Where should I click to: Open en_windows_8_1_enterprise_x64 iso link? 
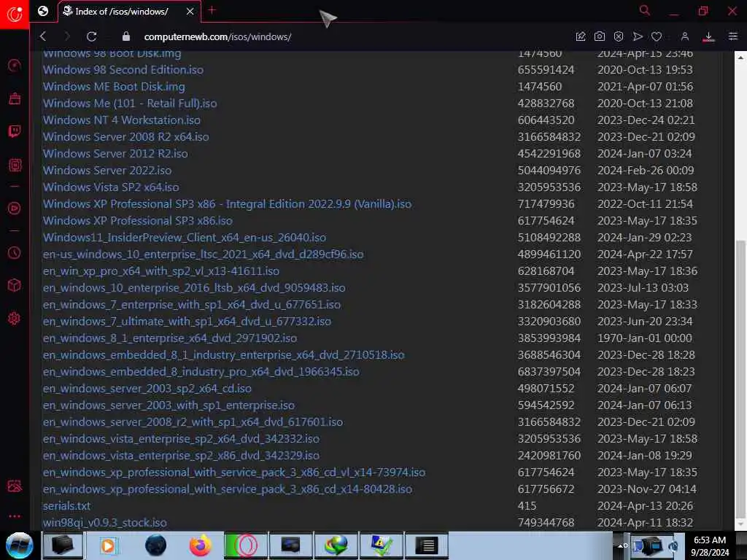pos(169,338)
